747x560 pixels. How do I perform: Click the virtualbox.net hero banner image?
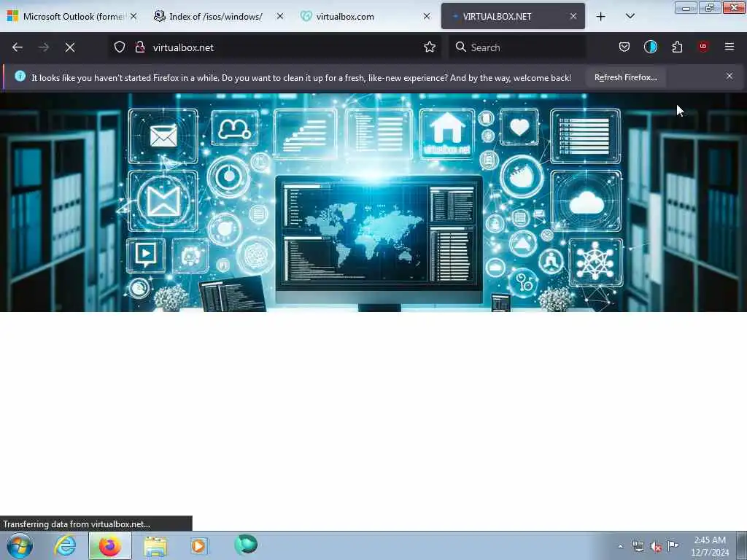coord(373,203)
